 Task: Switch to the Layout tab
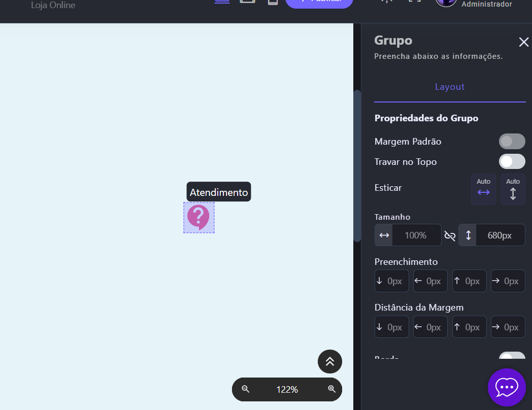(450, 87)
